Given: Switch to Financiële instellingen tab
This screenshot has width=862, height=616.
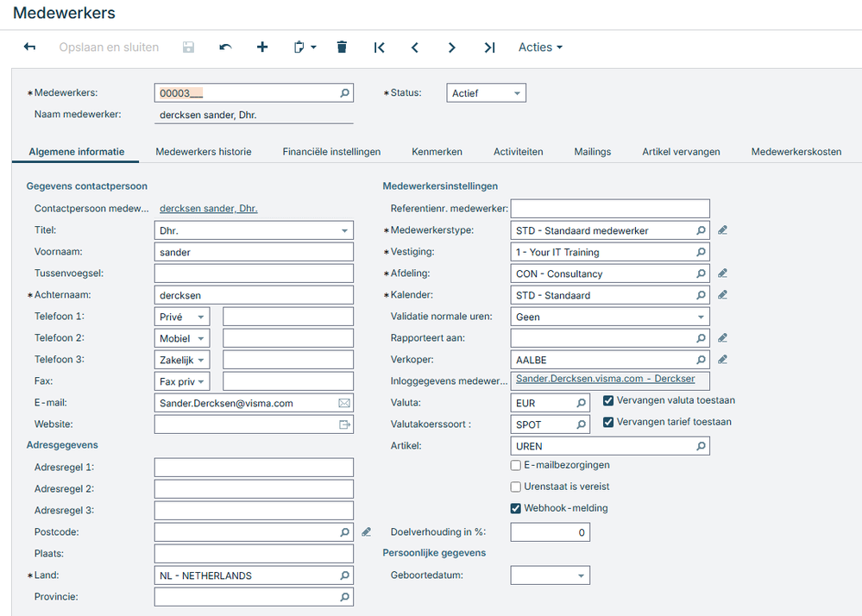Looking at the screenshot, I should pos(331,152).
